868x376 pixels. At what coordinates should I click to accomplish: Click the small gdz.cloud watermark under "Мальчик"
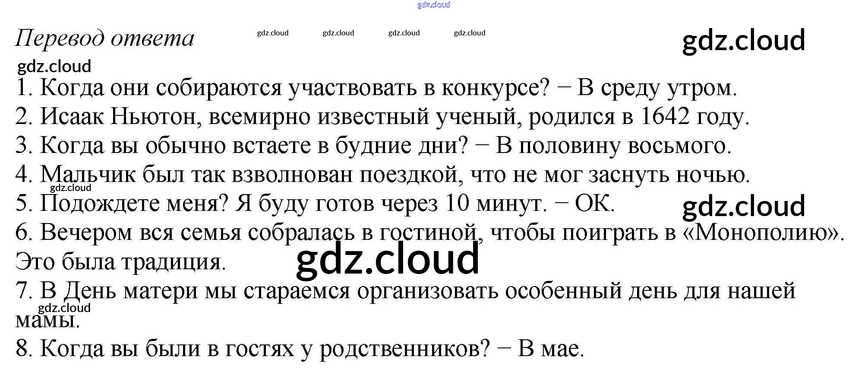click(x=71, y=188)
